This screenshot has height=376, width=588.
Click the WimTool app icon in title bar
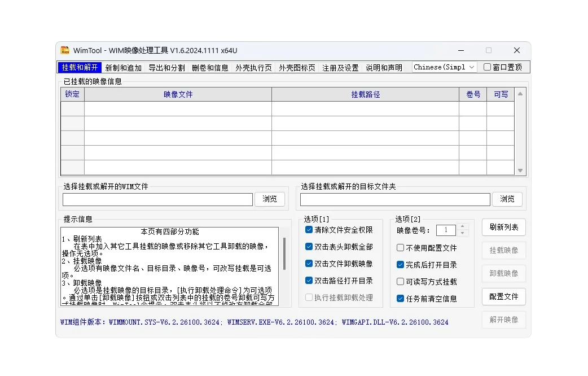click(65, 50)
